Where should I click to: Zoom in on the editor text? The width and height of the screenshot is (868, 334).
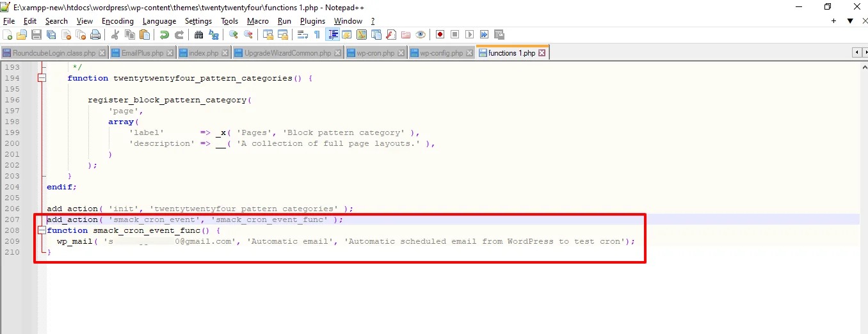click(x=234, y=35)
